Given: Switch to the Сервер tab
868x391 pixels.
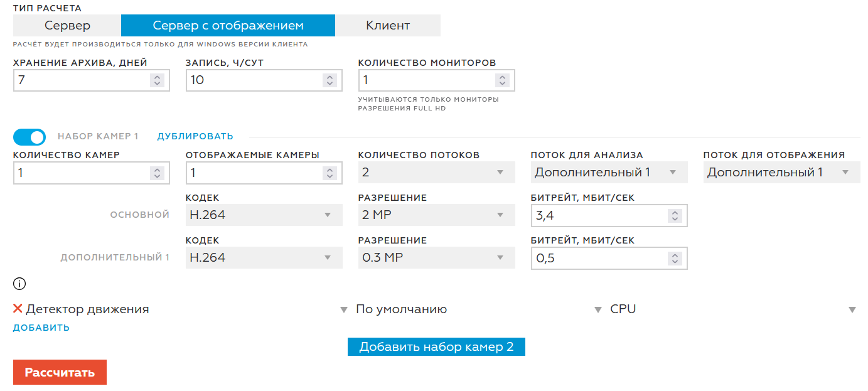Looking at the screenshot, I should 67,26.
